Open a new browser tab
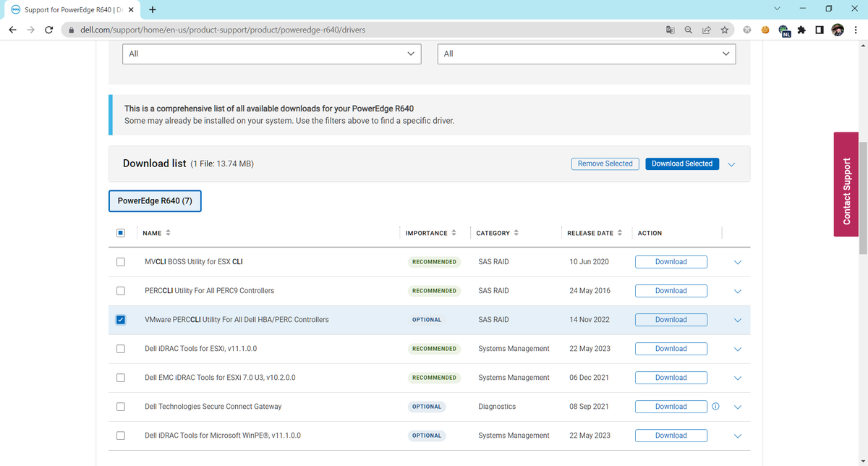 click(x=153, y=10)
